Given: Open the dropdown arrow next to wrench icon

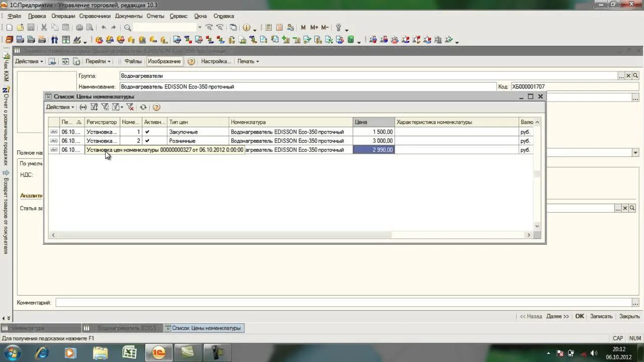Looking at the screenshot, I should click(x=347, y=29).
